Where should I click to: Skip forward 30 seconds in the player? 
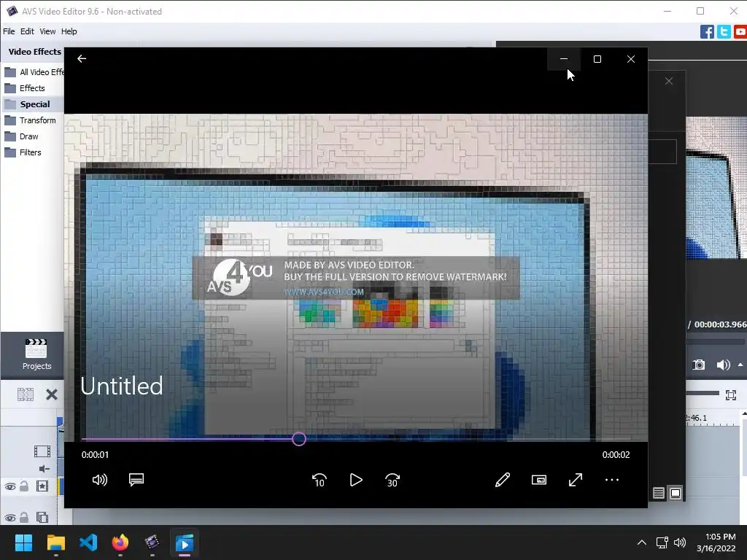[x=392, y=480]
